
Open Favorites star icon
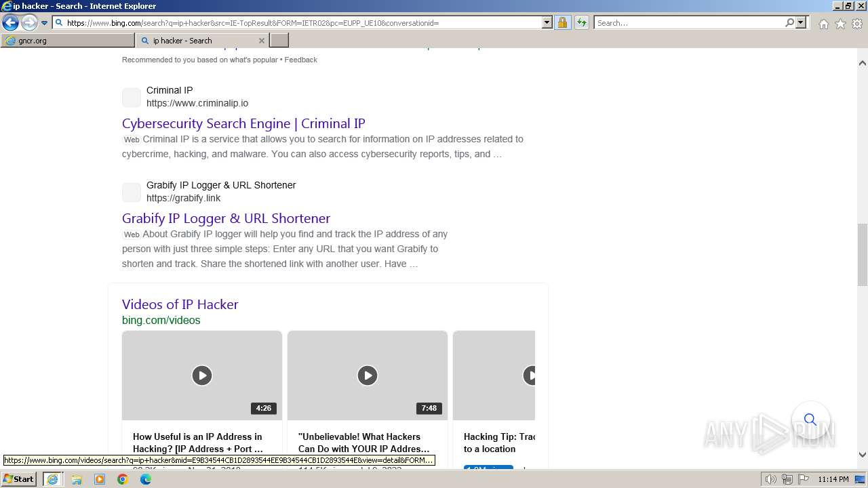pyautogui.click(x=840, y=24)
